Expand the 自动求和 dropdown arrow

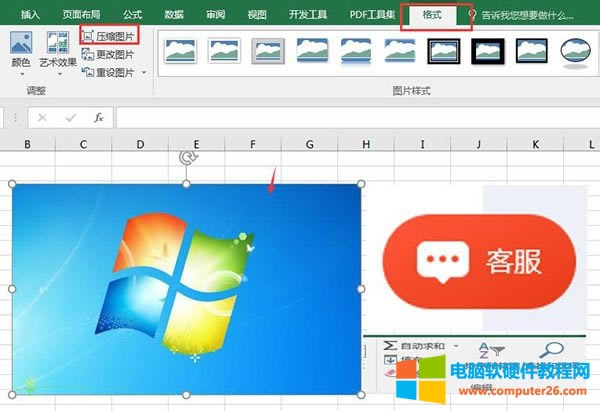(x=456, y=346)
